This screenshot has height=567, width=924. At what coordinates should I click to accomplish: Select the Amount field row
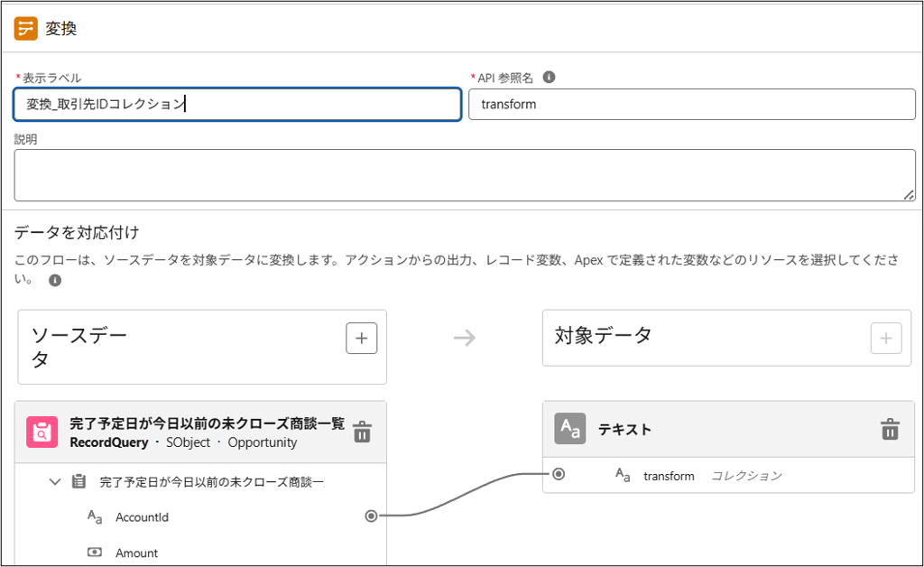[201, 553]
